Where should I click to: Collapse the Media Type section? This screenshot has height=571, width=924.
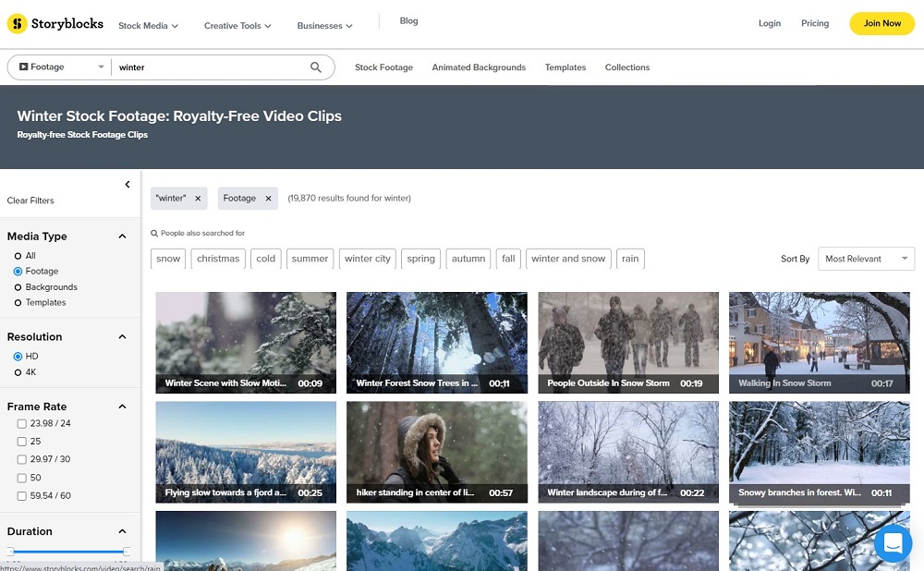point(121,236)
